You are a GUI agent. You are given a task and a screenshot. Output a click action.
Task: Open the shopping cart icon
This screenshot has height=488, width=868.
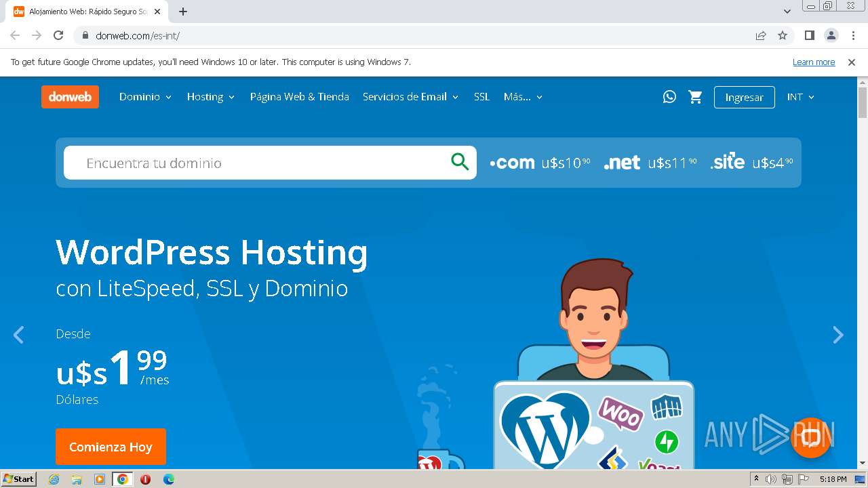pyautogui.click(x=695, y=97)
